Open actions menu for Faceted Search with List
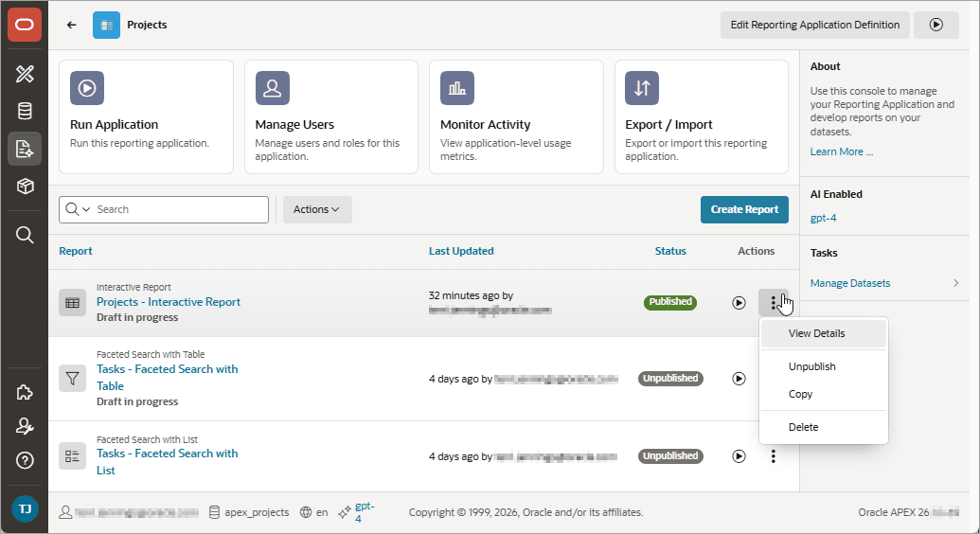This screenshot has height=534, width=980. click(x=774, y=456)
